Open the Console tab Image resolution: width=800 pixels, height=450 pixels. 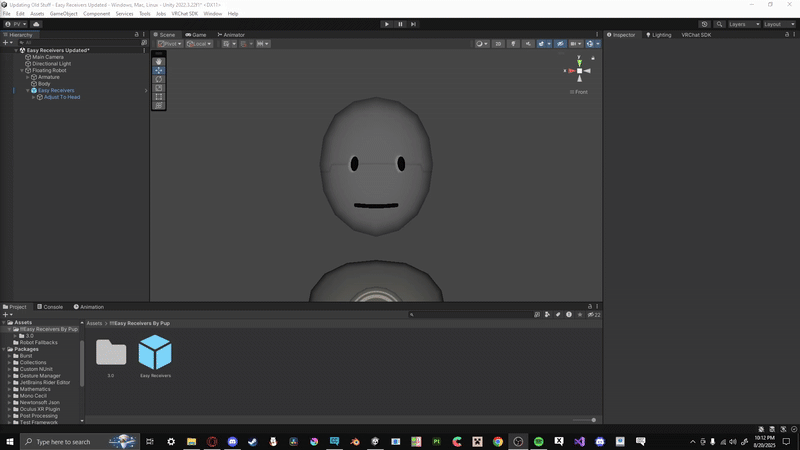(x=51, y=307)
